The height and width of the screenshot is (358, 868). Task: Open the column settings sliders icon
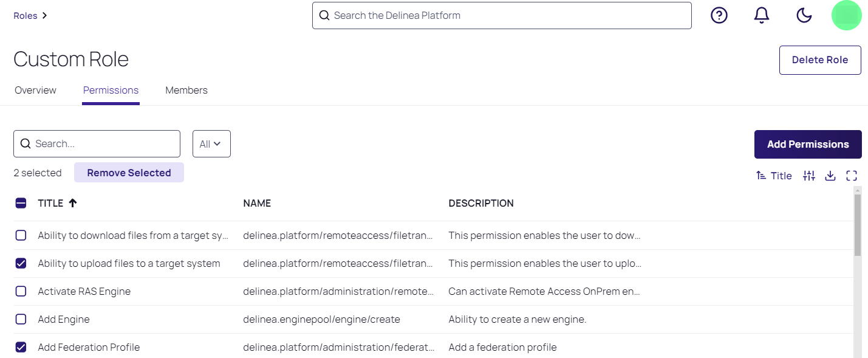808,176
